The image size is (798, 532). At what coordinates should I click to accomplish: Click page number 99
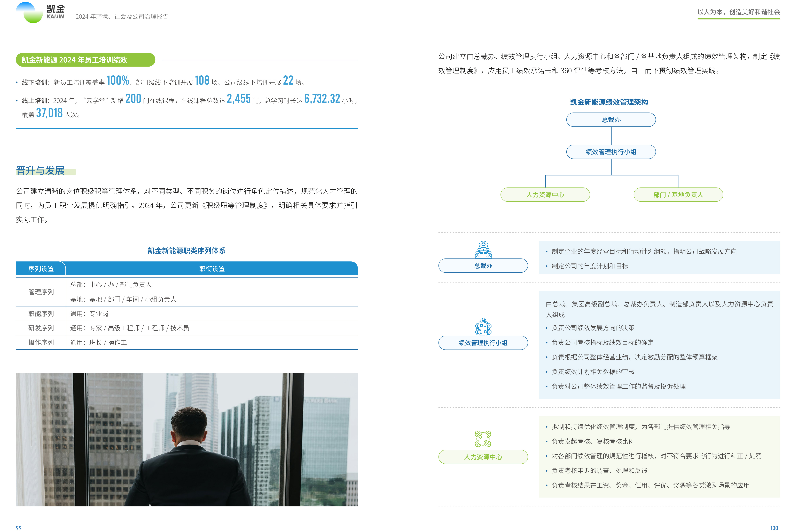[19, 528]
